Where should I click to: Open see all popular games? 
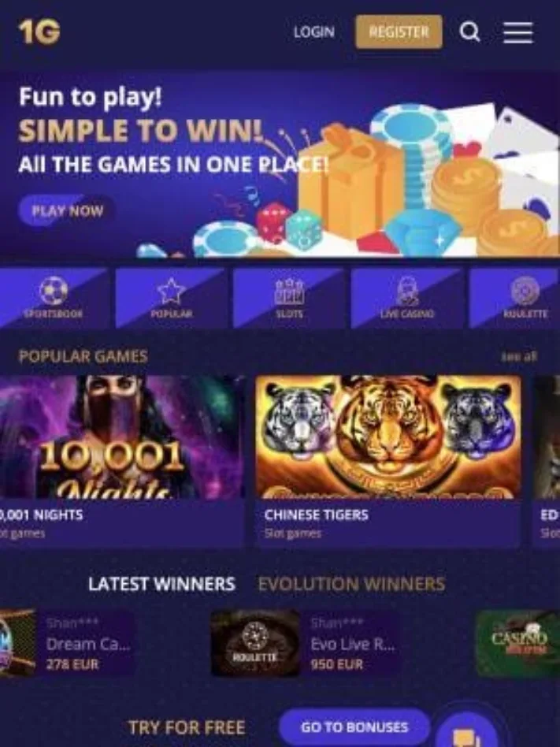click(519, 356)
